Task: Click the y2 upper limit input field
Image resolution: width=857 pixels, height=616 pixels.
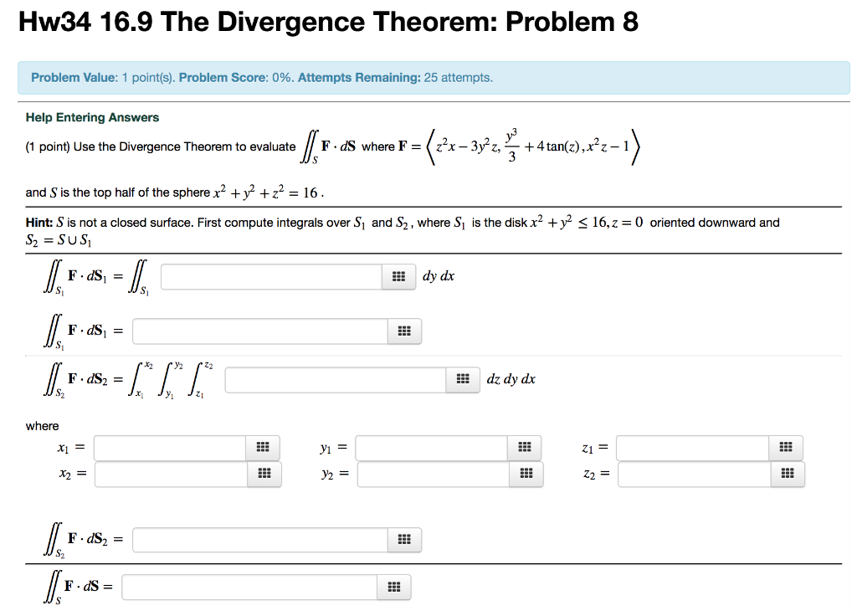Action: tap(431, 474)
